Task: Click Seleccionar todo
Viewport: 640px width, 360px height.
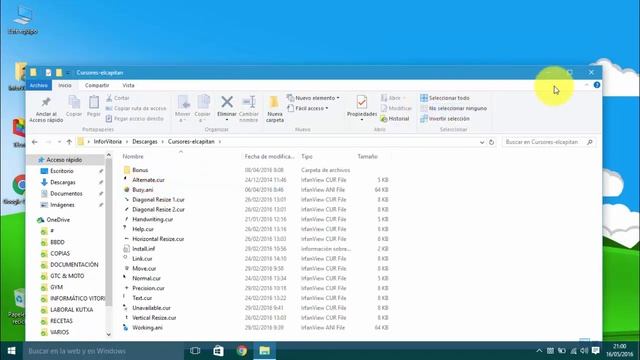Action: coord(445,98)
